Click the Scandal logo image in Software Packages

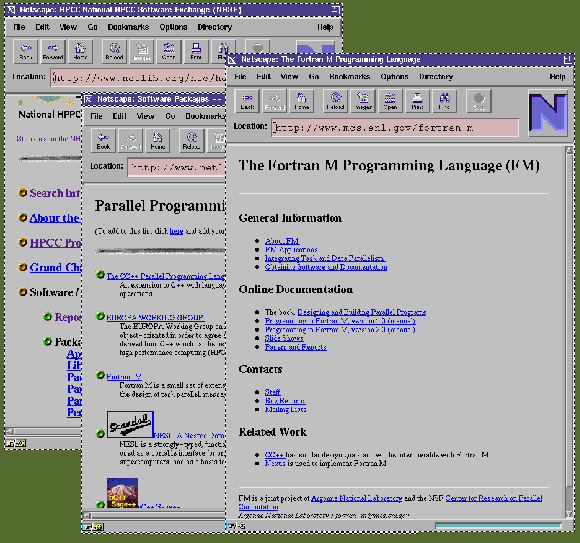point(130,424)
